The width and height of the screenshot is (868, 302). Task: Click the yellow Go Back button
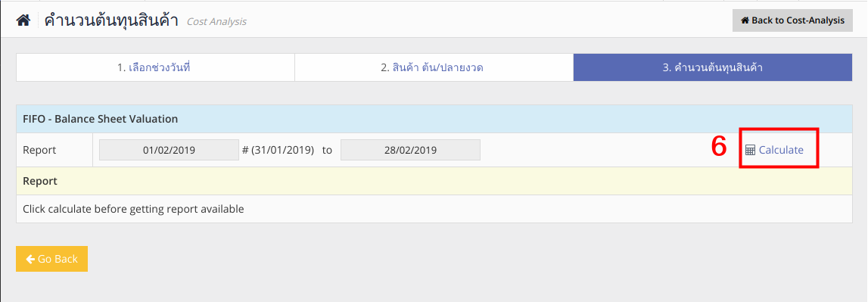point(52,259)
